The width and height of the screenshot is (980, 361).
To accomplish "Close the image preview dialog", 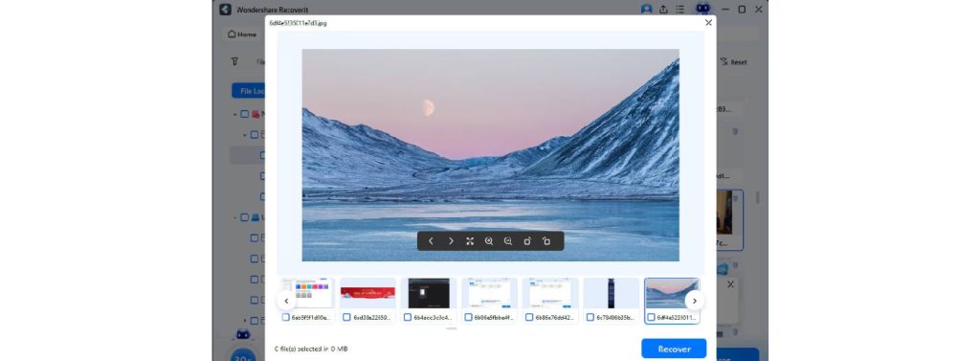I will point(708,23).
